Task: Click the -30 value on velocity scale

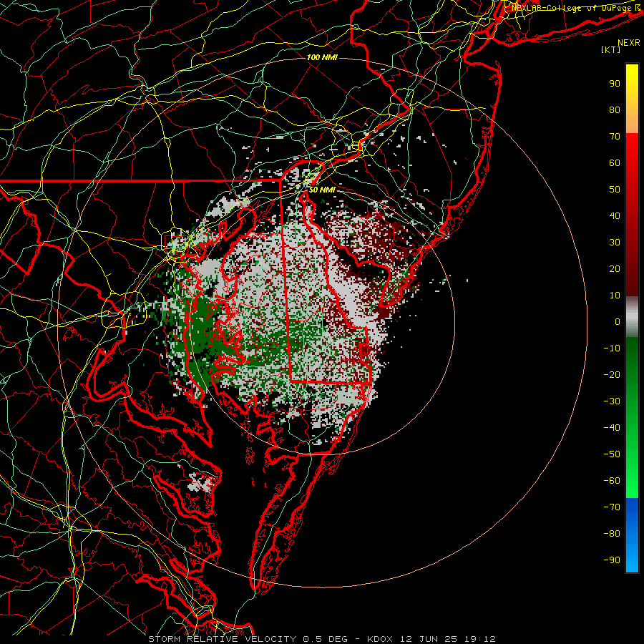Action: 612,401
